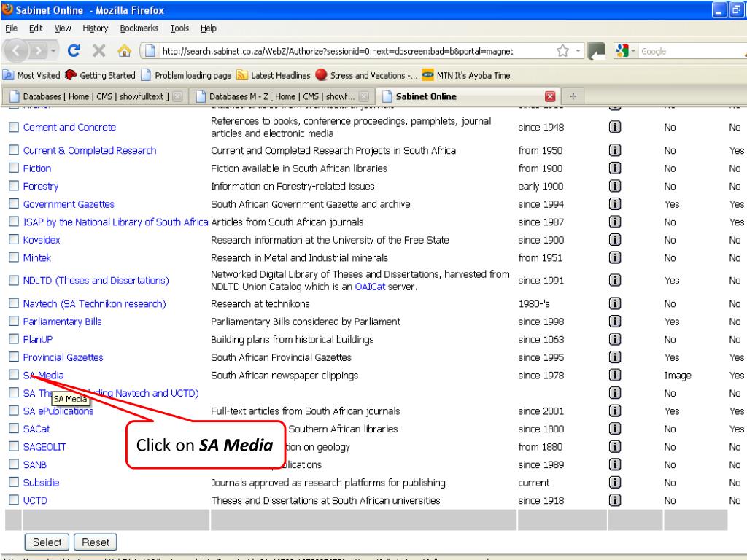Open the recent history dropdown beside Forward
The width and height of the screenshot is (747, 560).
click(x=53, y=50)
